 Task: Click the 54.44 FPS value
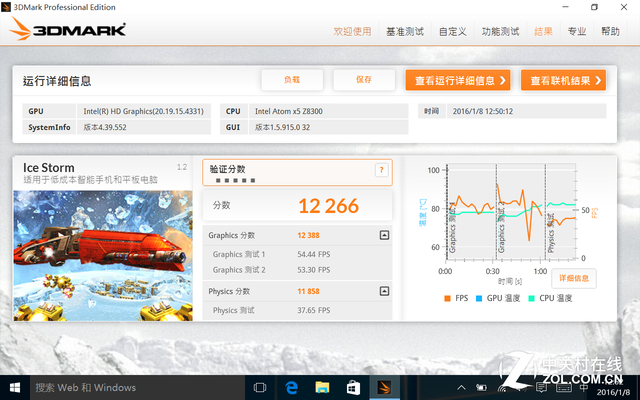313,254
